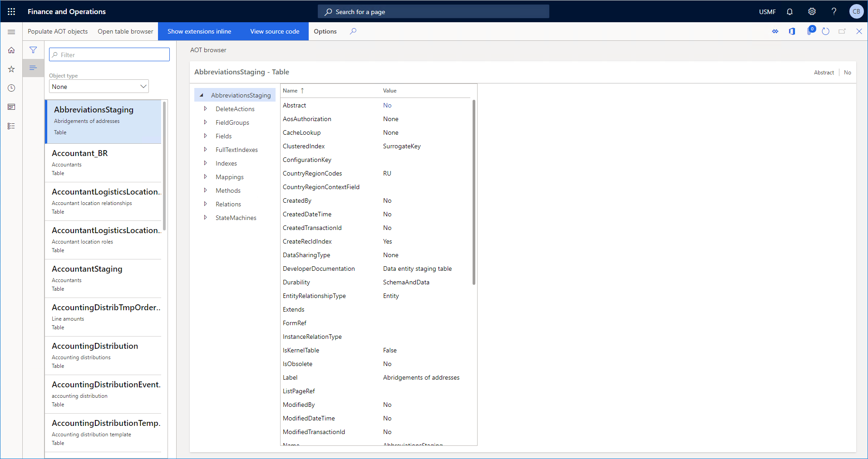Open Favorites star in sidebar
This screenshot has height=459, width=868.
[11, 69]
